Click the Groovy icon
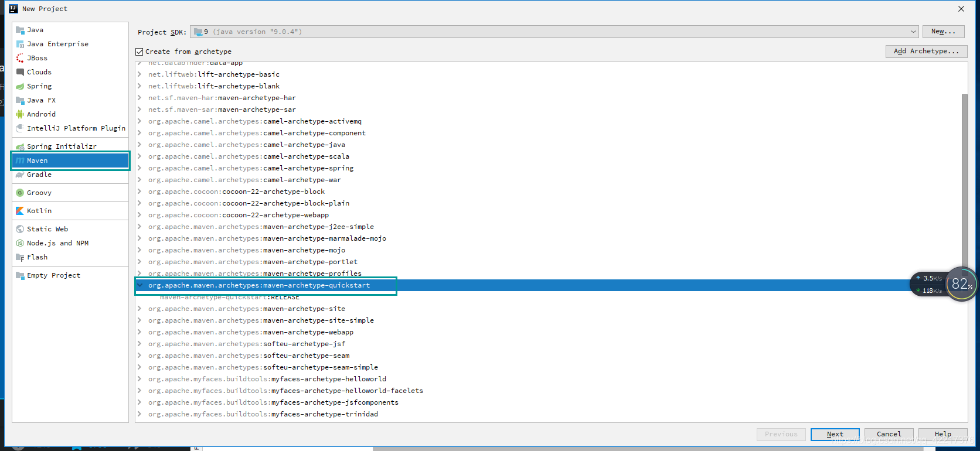 [20, 193]
